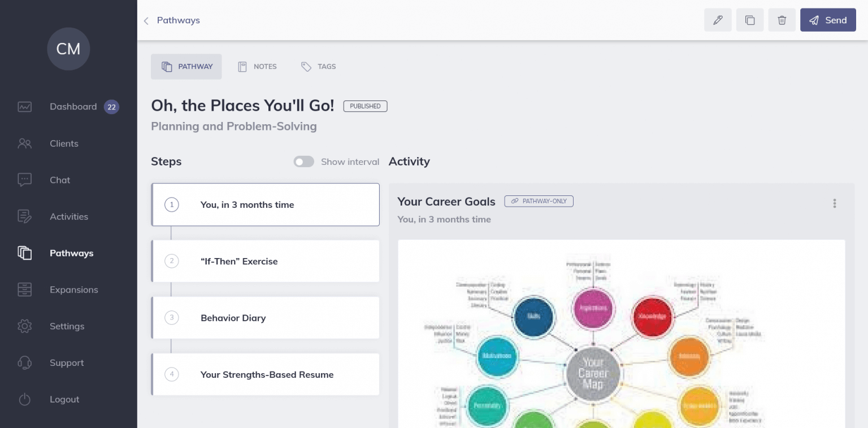Click the duplicate pathway icon

(x=750, y=20)
